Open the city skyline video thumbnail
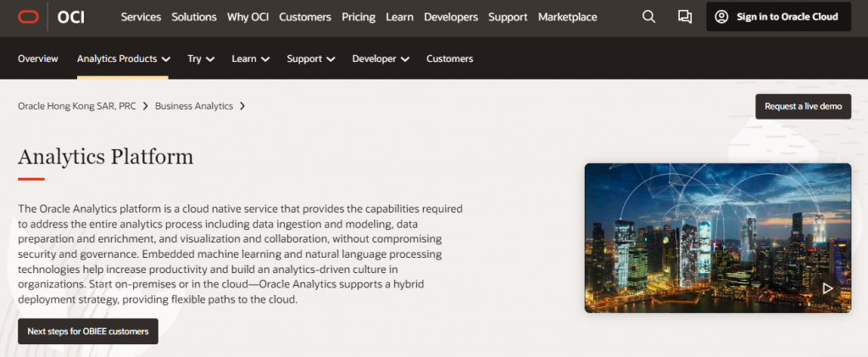The width and height of the screenshot is (868, 357). coord(717,238)
